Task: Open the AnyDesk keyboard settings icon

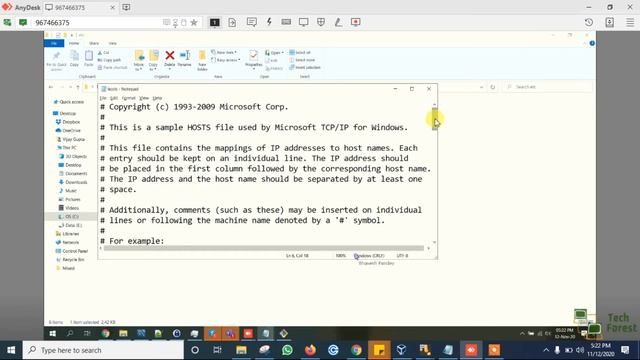Action: 286,22
